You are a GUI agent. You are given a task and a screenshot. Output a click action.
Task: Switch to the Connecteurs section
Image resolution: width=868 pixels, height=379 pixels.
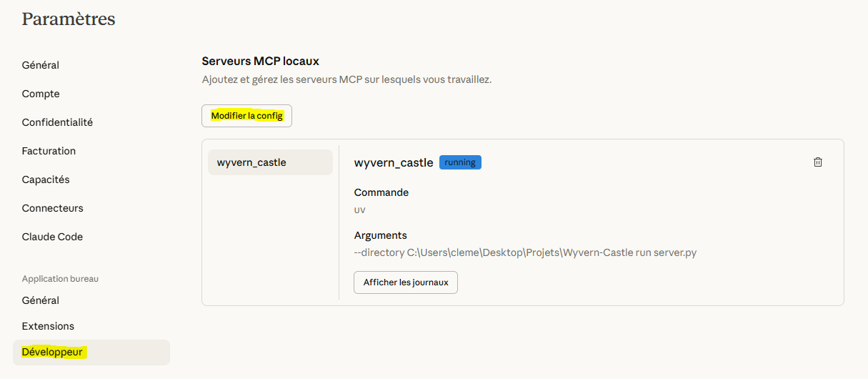52,208
